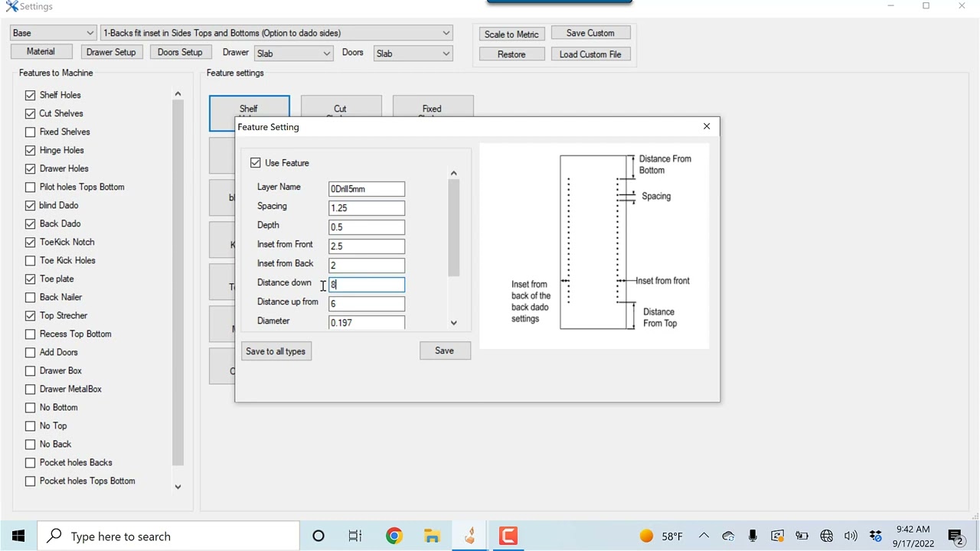
Task: Open network globe tray icon
Action: click(x=826, y=536)
